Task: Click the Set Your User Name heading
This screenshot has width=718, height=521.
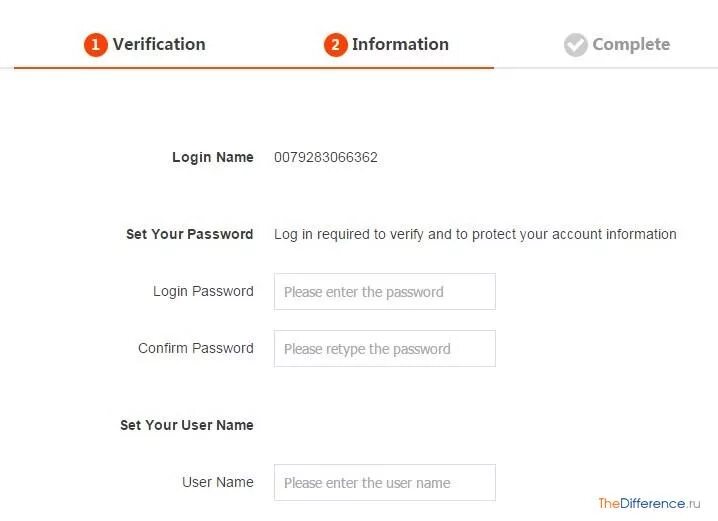Action: pyautogui.click(x=186, y=425)
